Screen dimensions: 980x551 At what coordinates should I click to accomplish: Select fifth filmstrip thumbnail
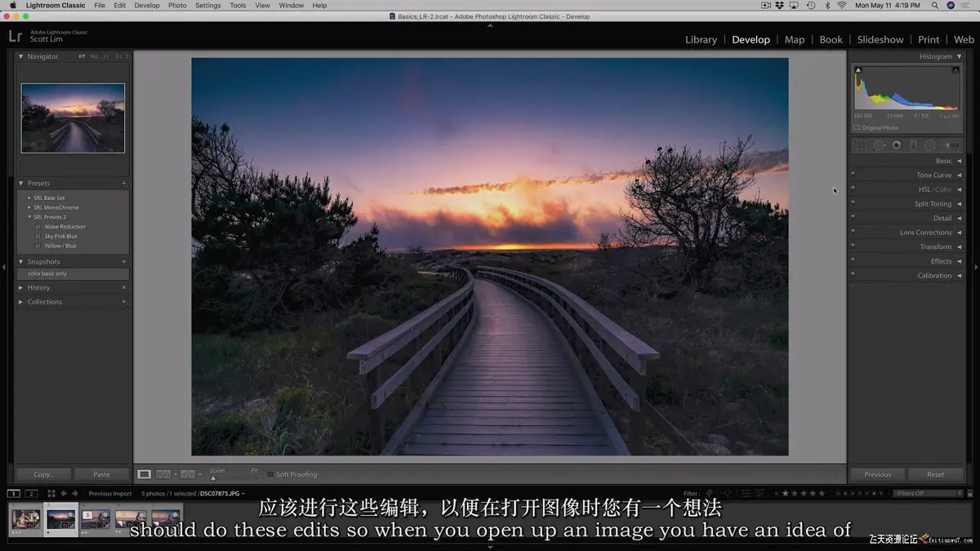(166, 518)
